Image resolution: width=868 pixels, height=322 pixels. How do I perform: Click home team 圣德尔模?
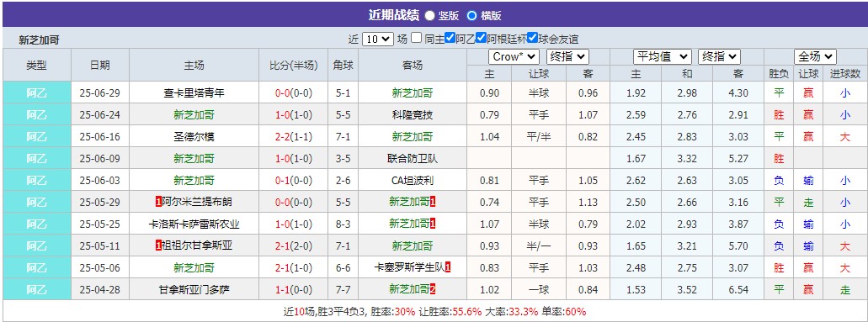[194, 137]
